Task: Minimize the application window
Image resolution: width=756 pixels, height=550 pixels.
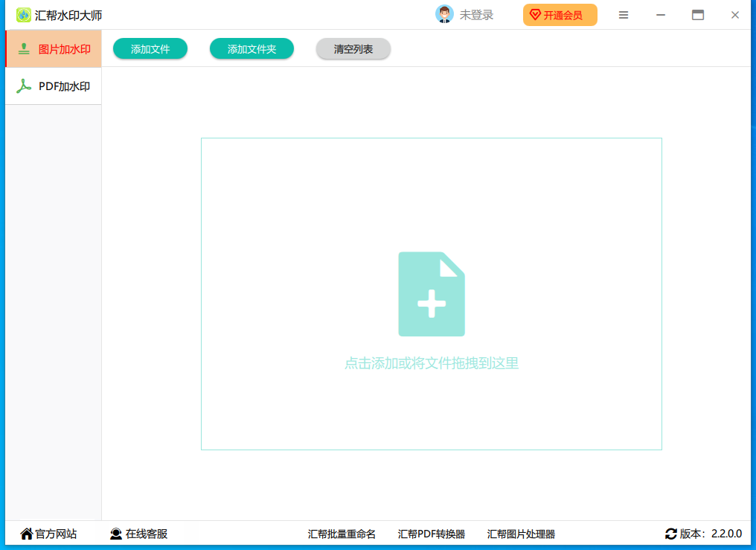Action: [x=661, y=15]
